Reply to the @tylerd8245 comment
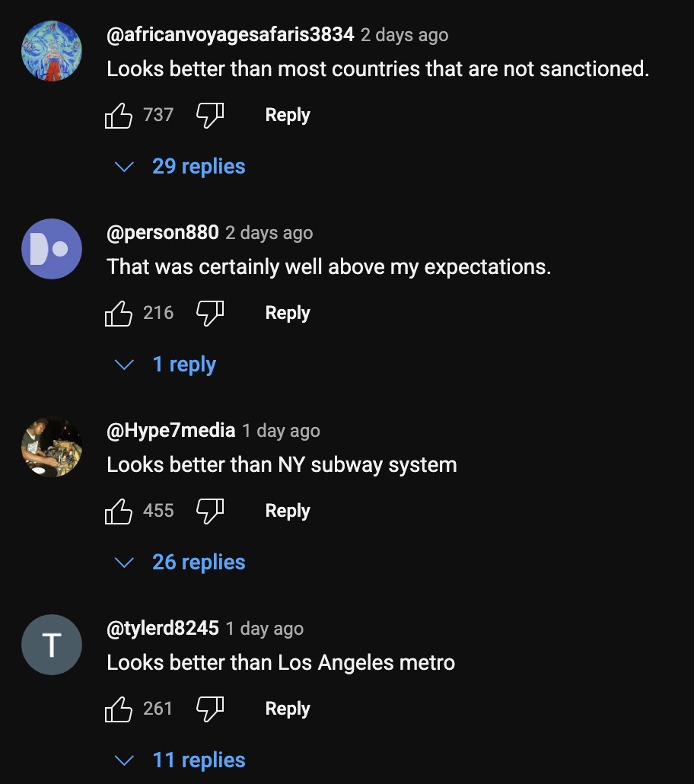The image size is (694, 784). pyautogui.click(x=288, y=709)
